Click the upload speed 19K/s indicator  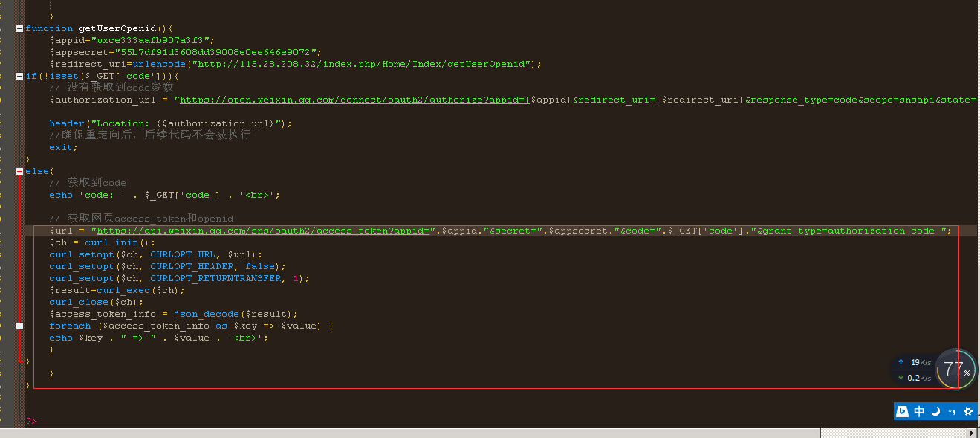coord(914,362)
